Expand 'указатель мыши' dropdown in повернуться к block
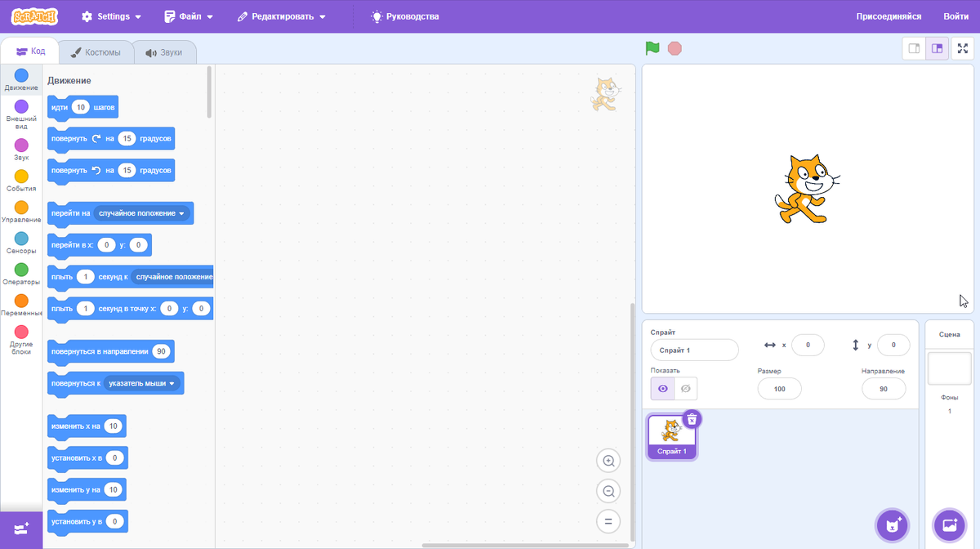 pyautogui.click(x=143, y=383)
